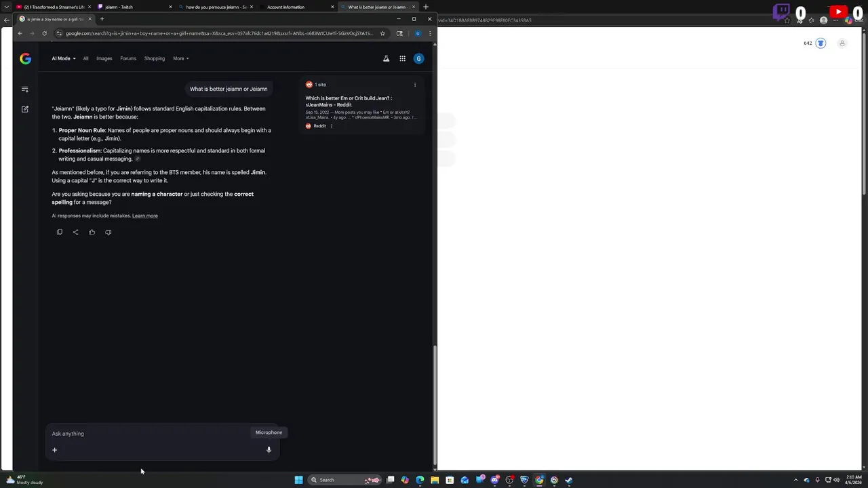This screenshot has height=488, width=868.
Task: Switch to the Forums tab
Action: (128, 58)
